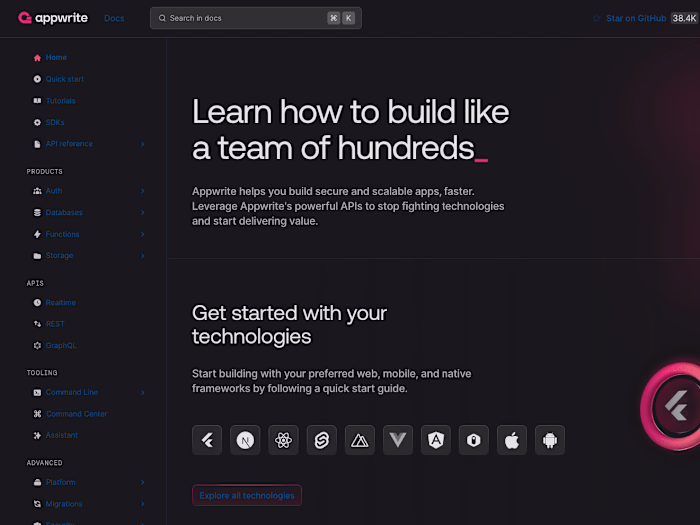The image size is (700, 525).
Task: Expand the Platform section chevron
Action: 143,482
